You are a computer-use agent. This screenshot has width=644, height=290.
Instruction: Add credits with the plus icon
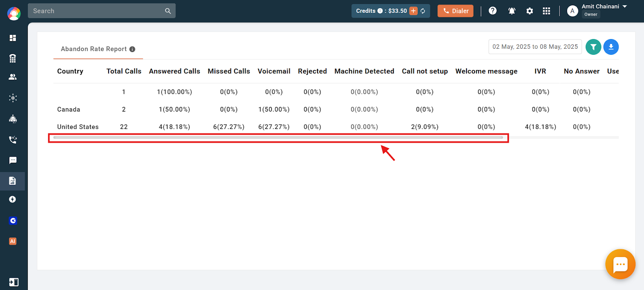(413, 11)
